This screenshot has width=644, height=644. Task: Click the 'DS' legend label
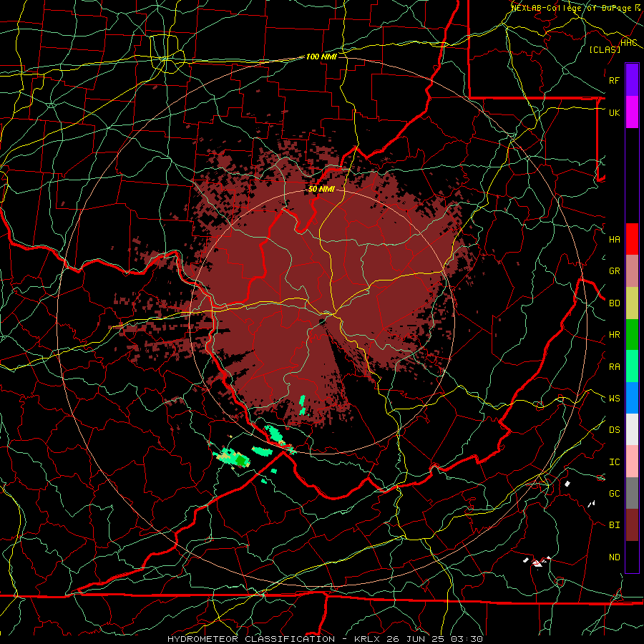pos(615,430)
